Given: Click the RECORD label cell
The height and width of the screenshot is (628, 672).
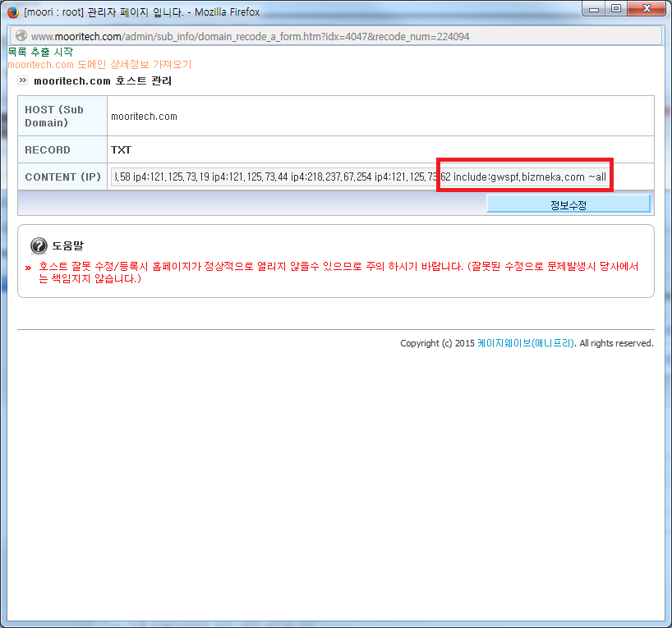Looking at the screenshot, I should [x=62, y=149].
